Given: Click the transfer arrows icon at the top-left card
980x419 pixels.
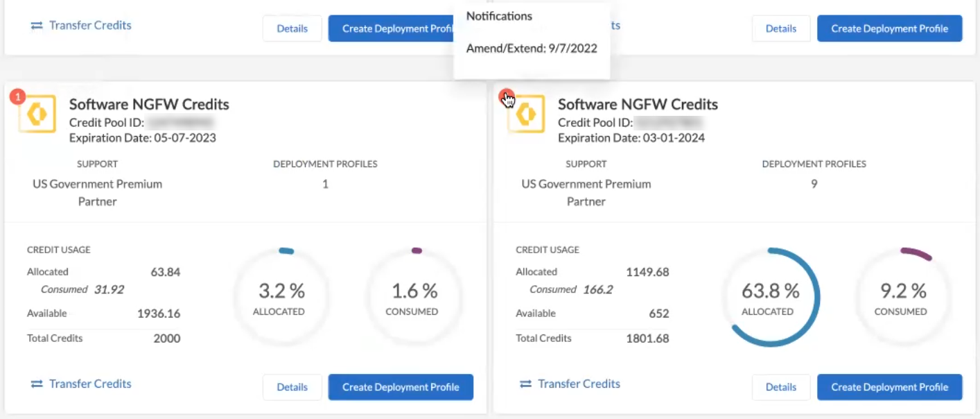Looking at the screenshot, I should point(37,25).
